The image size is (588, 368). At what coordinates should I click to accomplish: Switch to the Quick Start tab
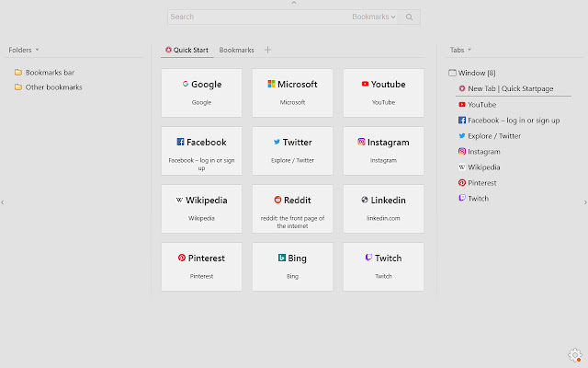[x=187, y=50]
